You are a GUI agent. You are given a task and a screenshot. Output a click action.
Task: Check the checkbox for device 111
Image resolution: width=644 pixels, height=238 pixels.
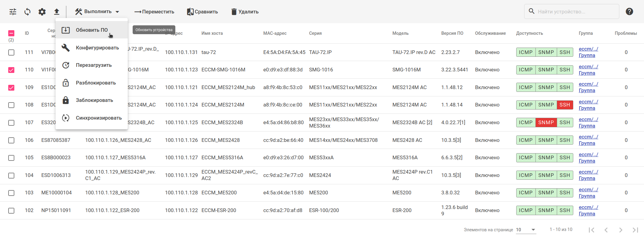[11, 52]
